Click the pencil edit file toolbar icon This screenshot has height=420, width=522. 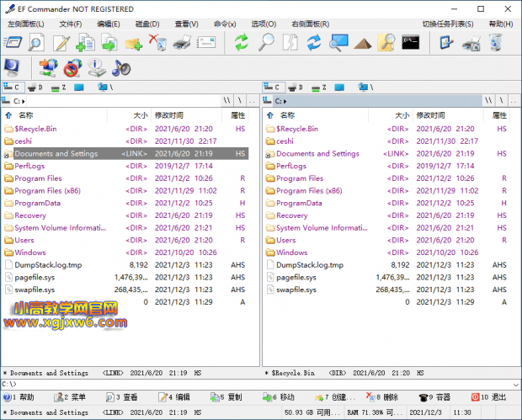click(61, 42)
